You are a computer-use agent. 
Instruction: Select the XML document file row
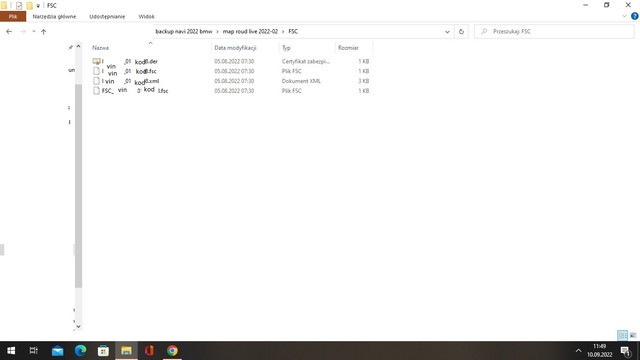click(231, 81)
